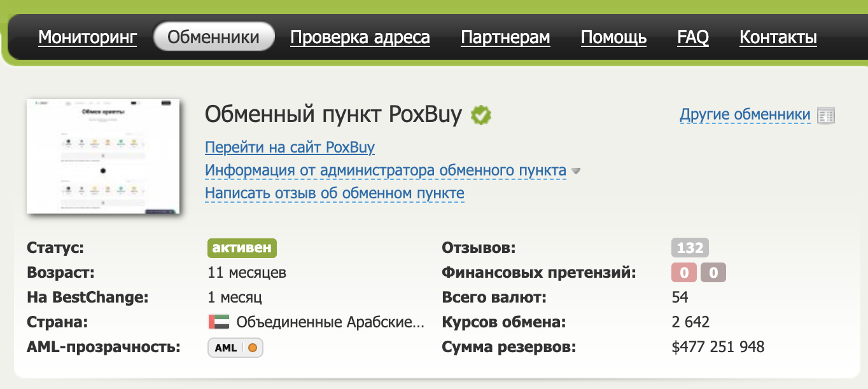The height and width of the screenshot is (389, 868).
Task: Open the Контакты page
Action: point(778,38)
